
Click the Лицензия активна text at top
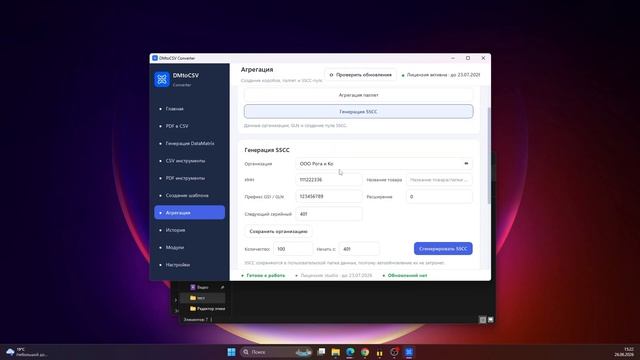(x=443, y=75)
